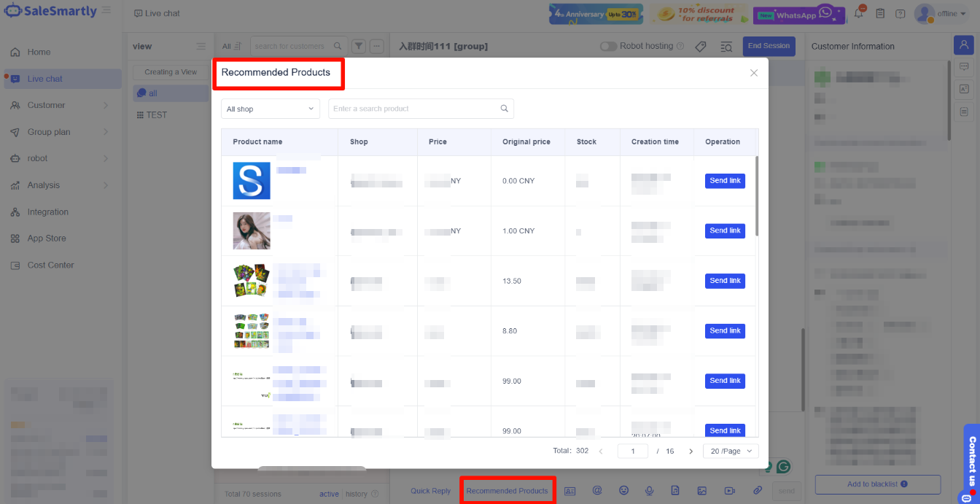Image resolution: width=980 pixels, height=504 pixels.
Task: Open the help question mark icon
Action: (x=901, y=13)
